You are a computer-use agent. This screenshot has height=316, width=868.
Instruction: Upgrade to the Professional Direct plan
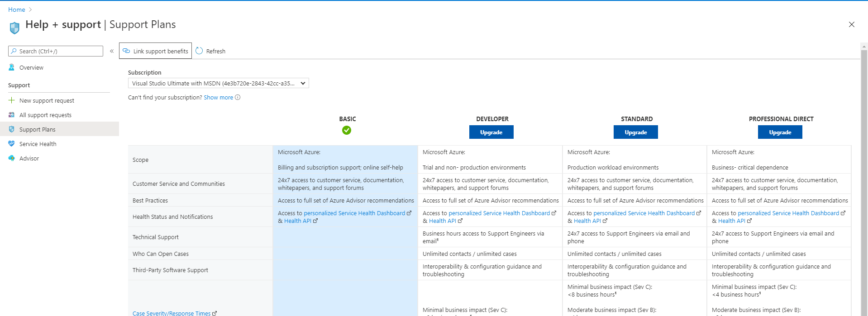coord(780,132)
